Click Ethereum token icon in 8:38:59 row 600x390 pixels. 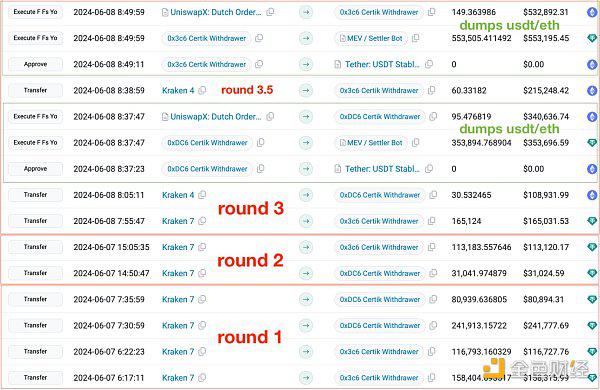592,90
